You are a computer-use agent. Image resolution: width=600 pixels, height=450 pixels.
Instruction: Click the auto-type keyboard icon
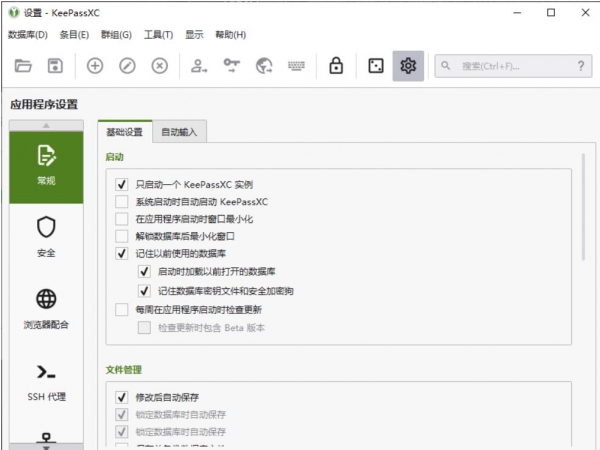tap(296, 66)
